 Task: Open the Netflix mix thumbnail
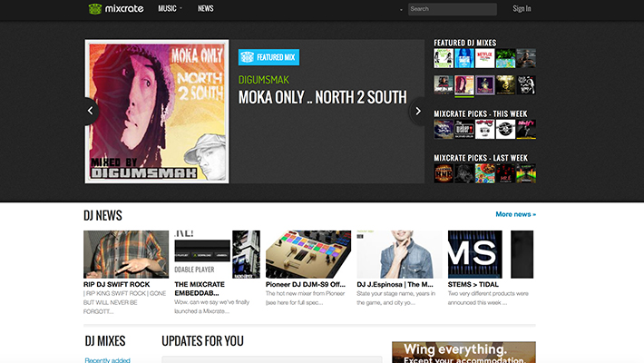click(485, 58)
